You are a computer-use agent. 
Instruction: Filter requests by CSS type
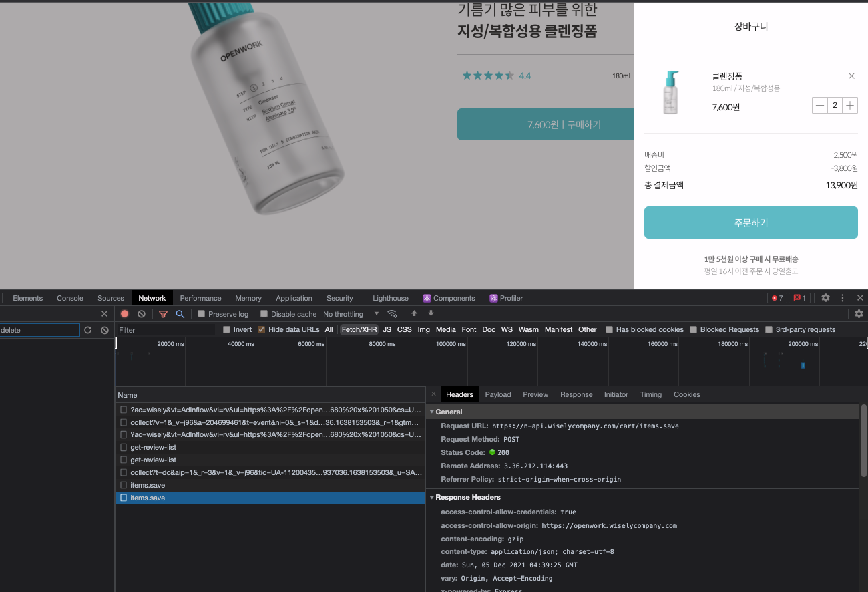click(x=405, y=330)
